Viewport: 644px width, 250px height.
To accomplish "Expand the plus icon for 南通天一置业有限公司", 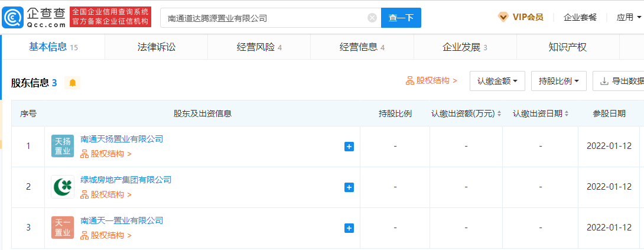I will pyautogui.click(x=349, y=228).
